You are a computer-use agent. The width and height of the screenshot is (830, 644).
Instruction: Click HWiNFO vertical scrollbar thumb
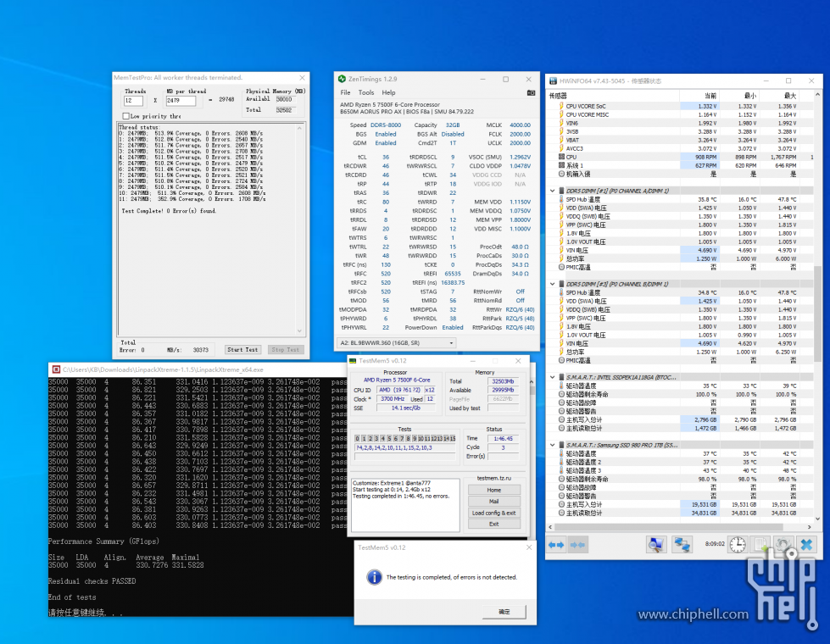tap(818, 314)
